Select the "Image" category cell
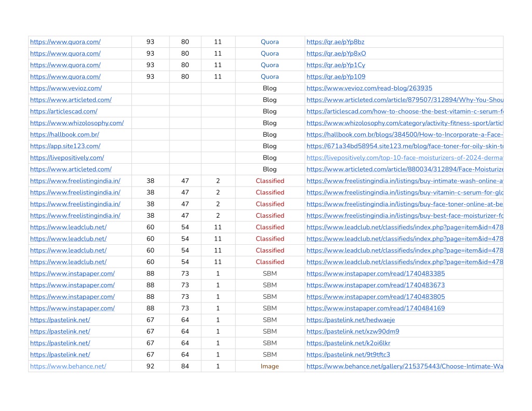This screenshot has height=411, width=532. (270, 366)
